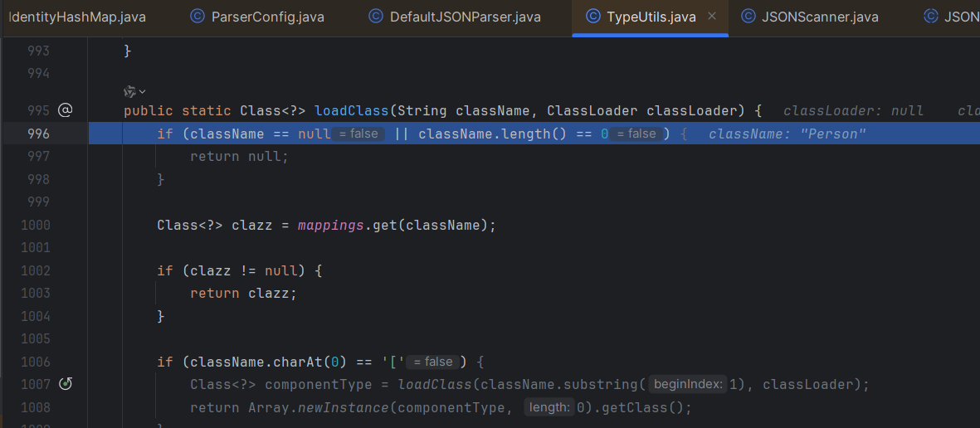Click the '= false' hint on line 1006
This screenshot has width=980, height=428.
pyautogui.click(x=433, y=362)
